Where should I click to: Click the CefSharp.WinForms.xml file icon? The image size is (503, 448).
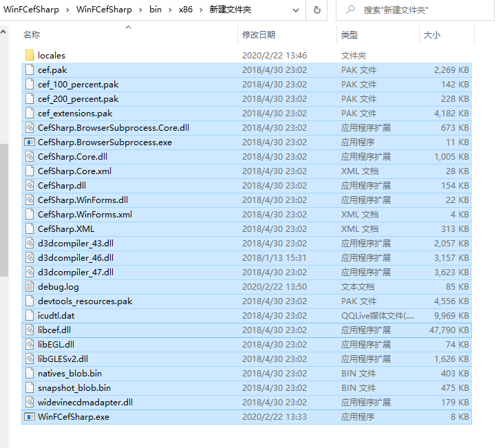(x=30, y=214)
